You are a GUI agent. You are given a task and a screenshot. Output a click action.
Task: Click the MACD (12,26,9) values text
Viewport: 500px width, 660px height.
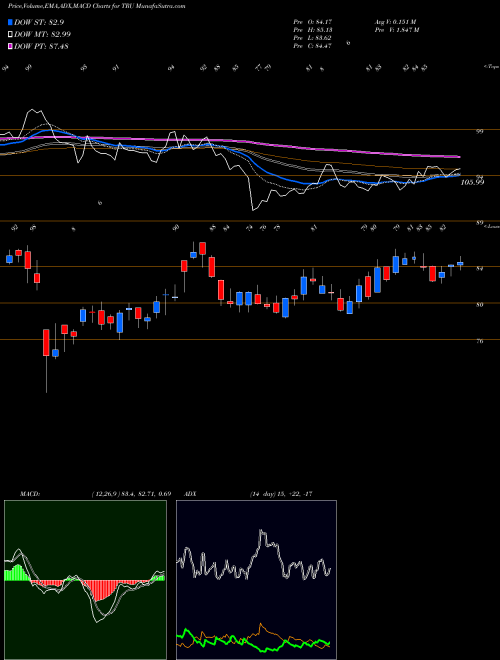pyautogui.click(x=131, y=494)
